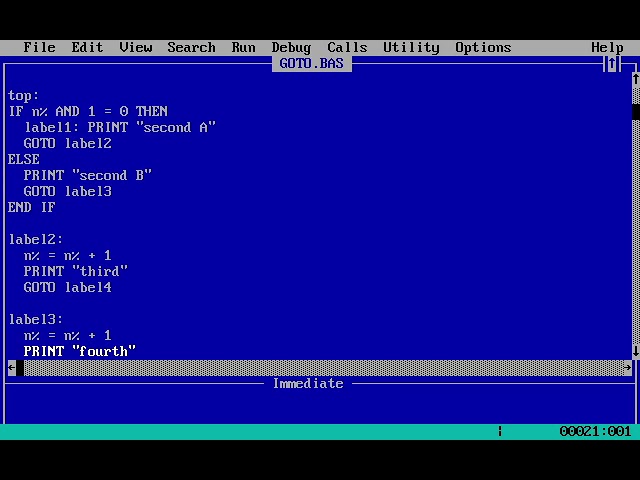The width and height of the screenshot is (640, 480).
Task: Click the middle of the horizontal scrollbar track
Action: [320, 367]
